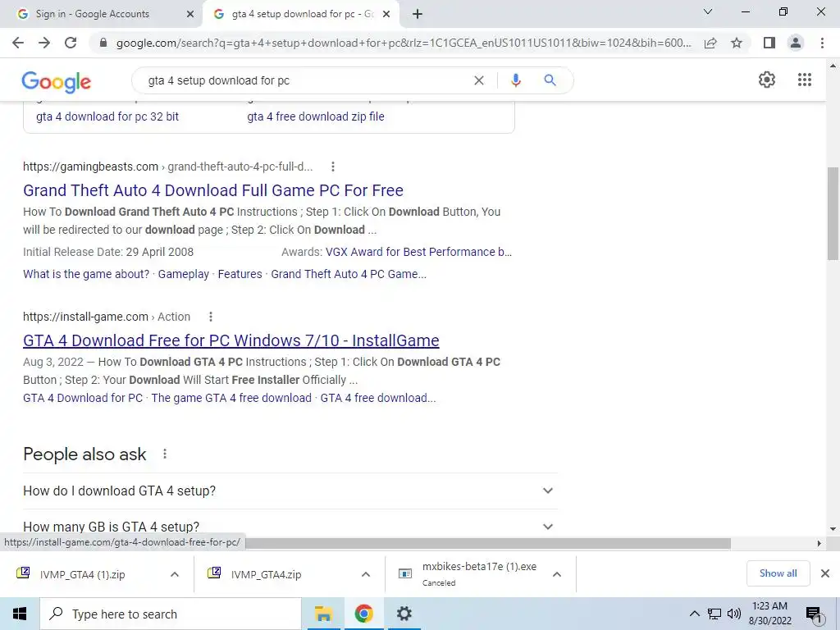Open Chrome side panel
The image size is (840, 630).
pyautogui.click(x=769, y=43)
